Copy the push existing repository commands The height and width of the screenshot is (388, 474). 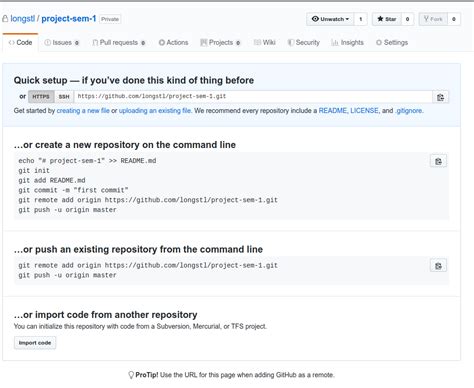tap(438, 266)
